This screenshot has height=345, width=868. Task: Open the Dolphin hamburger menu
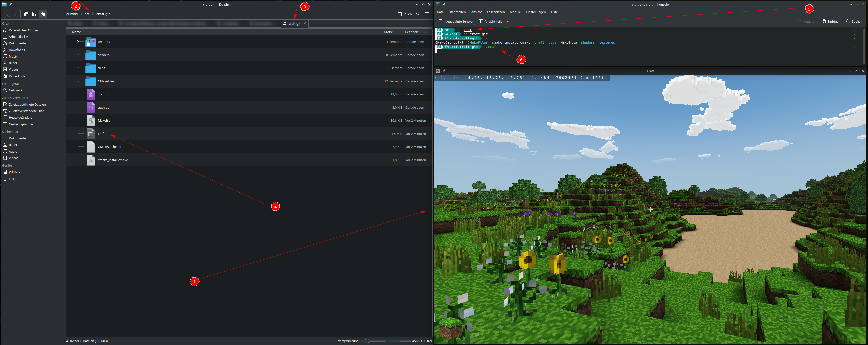[427, 14]
